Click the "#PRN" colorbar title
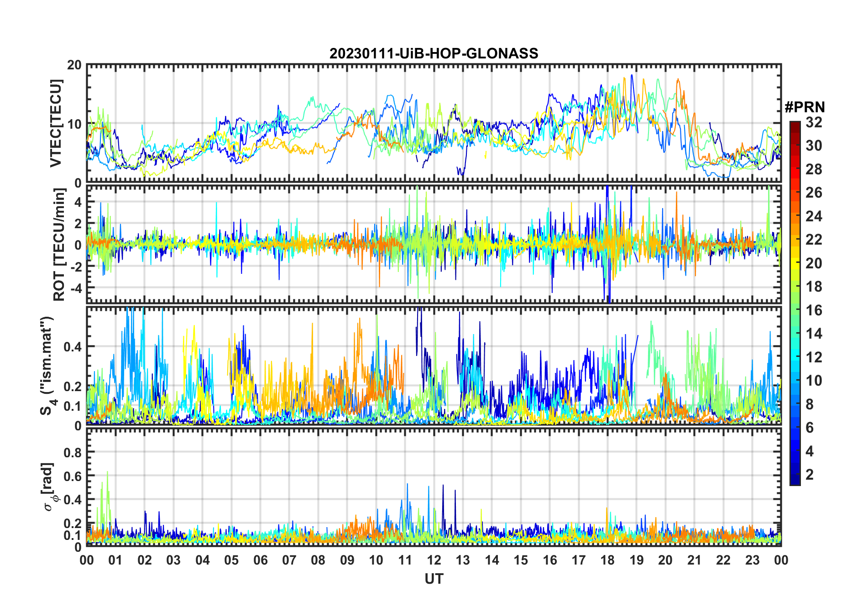This screenshot has width=868, height=607. tap(805, 107)
